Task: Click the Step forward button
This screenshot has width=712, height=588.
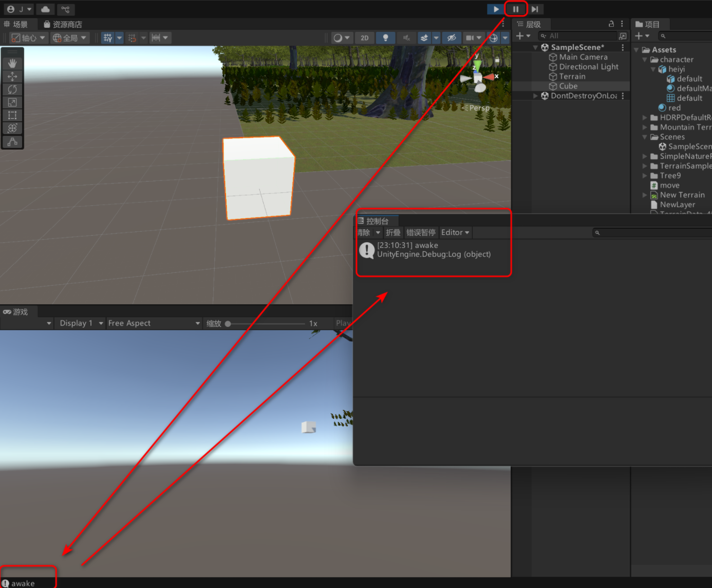Action: click(535, 9)
